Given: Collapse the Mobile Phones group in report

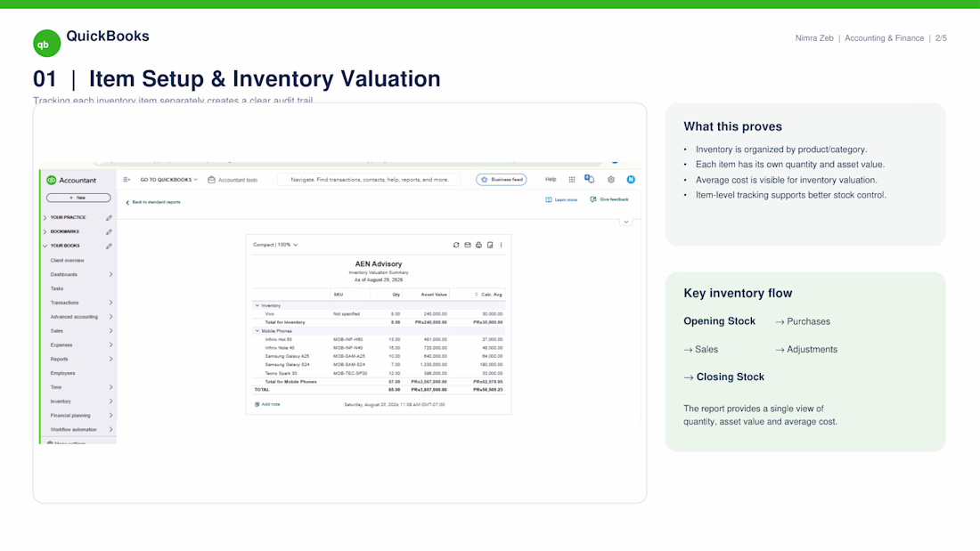Looking at the screenshot, I should tap(257, 331).
